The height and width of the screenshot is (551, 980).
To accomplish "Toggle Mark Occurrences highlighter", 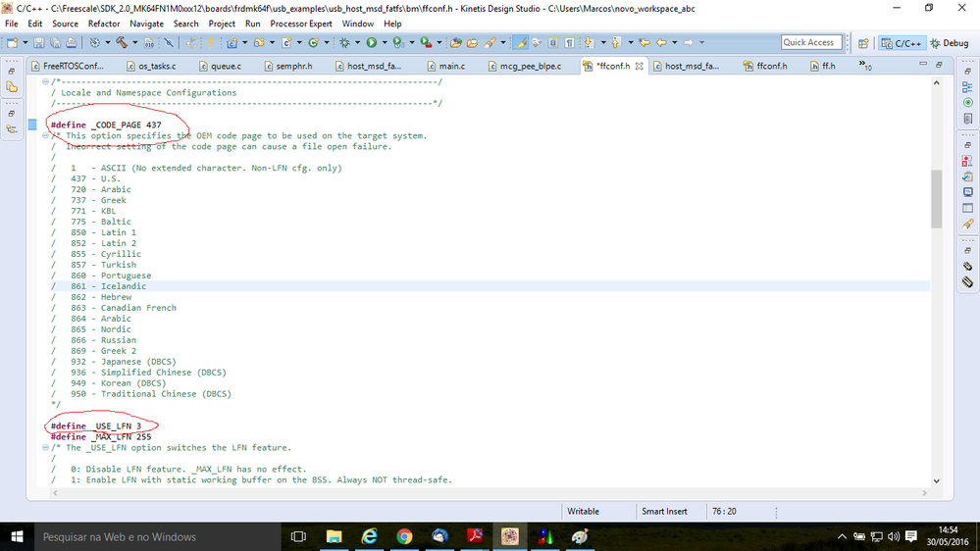I will pos(520,42).
